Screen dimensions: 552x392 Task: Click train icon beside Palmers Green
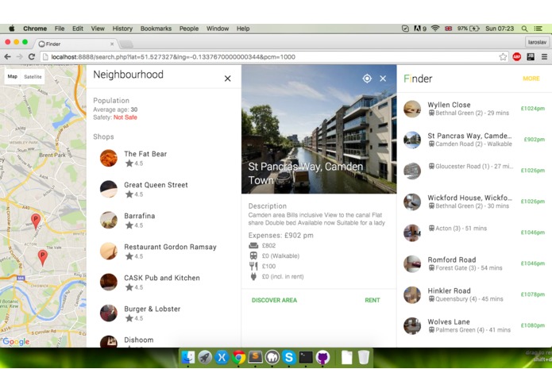point(431,330)
